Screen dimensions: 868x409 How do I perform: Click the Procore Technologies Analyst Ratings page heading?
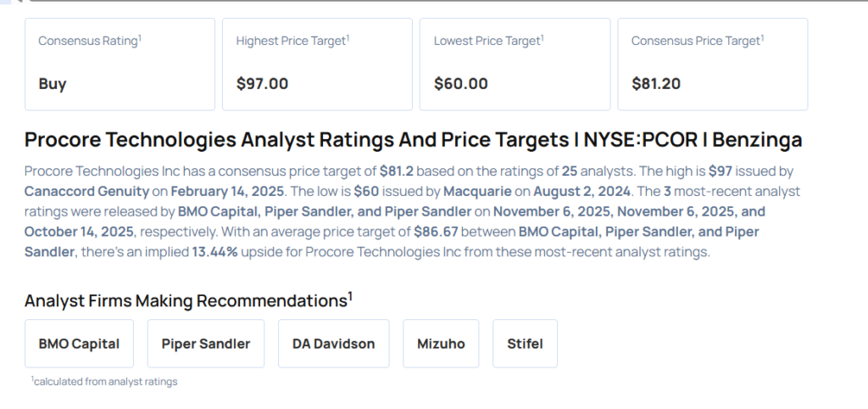[x=413, y=140]
